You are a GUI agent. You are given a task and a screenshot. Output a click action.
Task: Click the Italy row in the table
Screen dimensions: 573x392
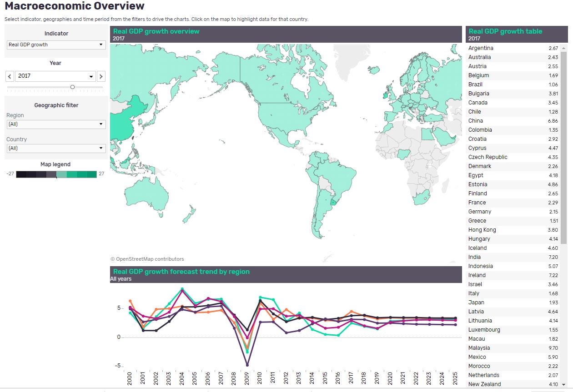click(x=513, y=293)
